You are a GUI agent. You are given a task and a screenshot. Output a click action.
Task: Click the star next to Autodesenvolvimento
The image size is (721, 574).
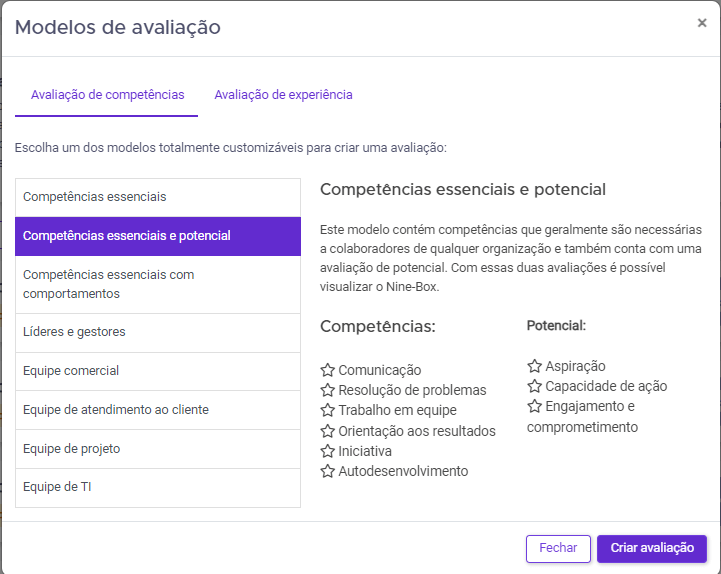click(327, 471)
